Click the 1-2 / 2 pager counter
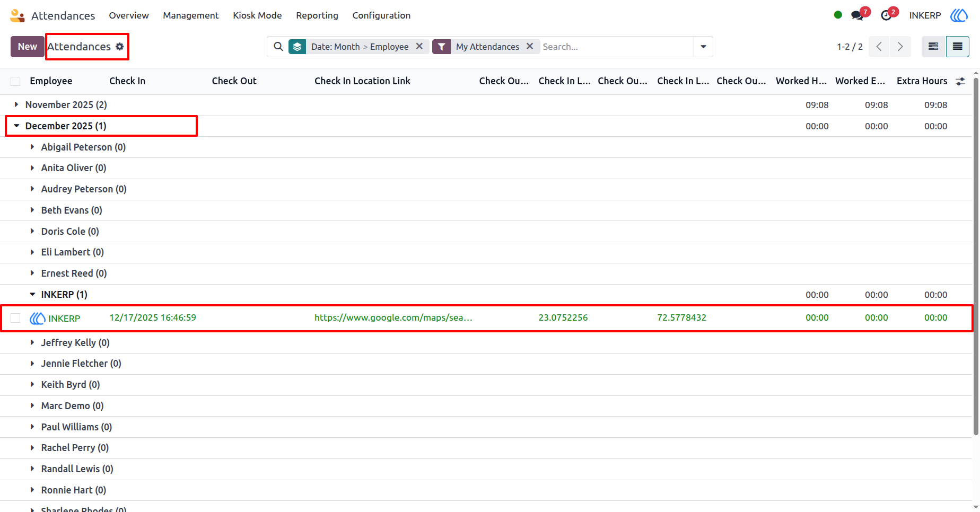This screenshot has height=512, width=980. (x=850, y=47)
